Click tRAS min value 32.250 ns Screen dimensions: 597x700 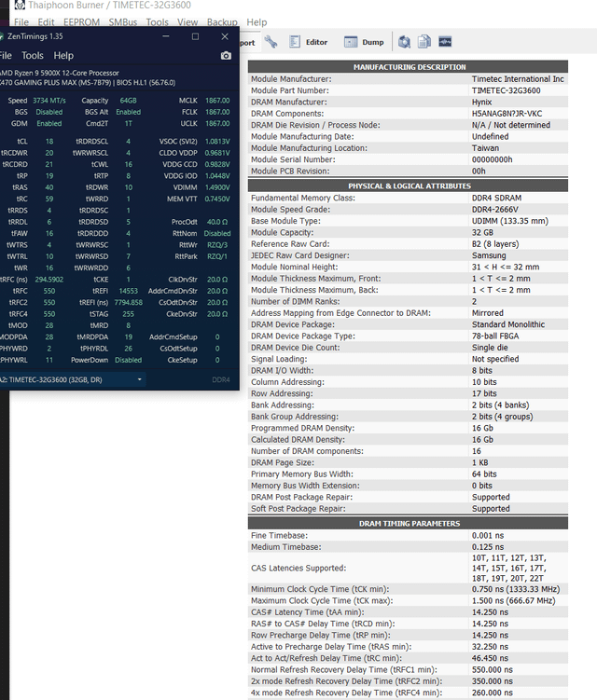[x=490, y=647]
